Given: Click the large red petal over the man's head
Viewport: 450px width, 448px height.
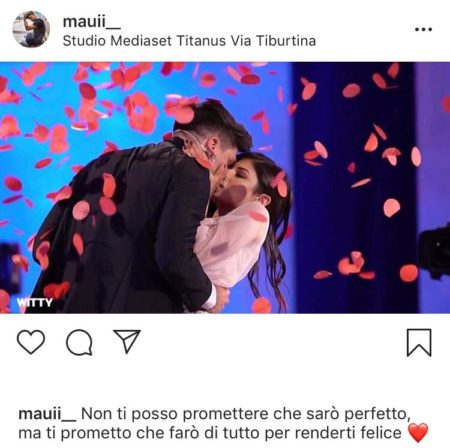Looking at the screenshot, I should [x=180, y=110].
